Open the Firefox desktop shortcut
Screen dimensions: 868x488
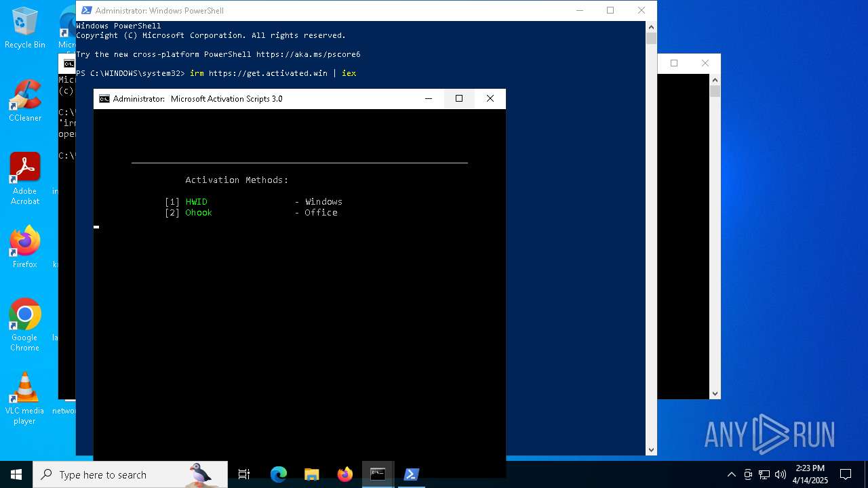coord(25,247)
